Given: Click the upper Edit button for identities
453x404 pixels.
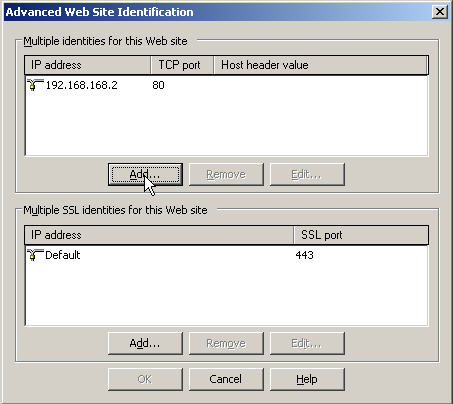Looking at the screenshot, I should point(307,174).
